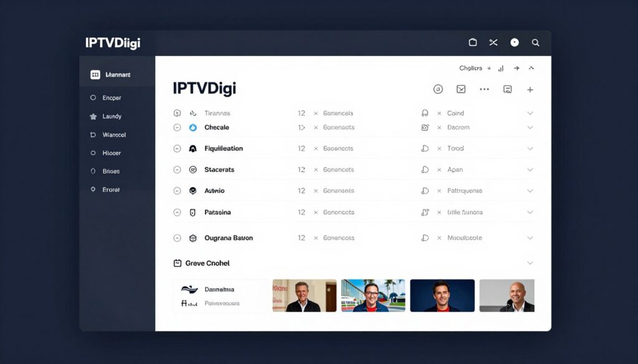Select the radio circle next to Encper

[x=93, y=98]
